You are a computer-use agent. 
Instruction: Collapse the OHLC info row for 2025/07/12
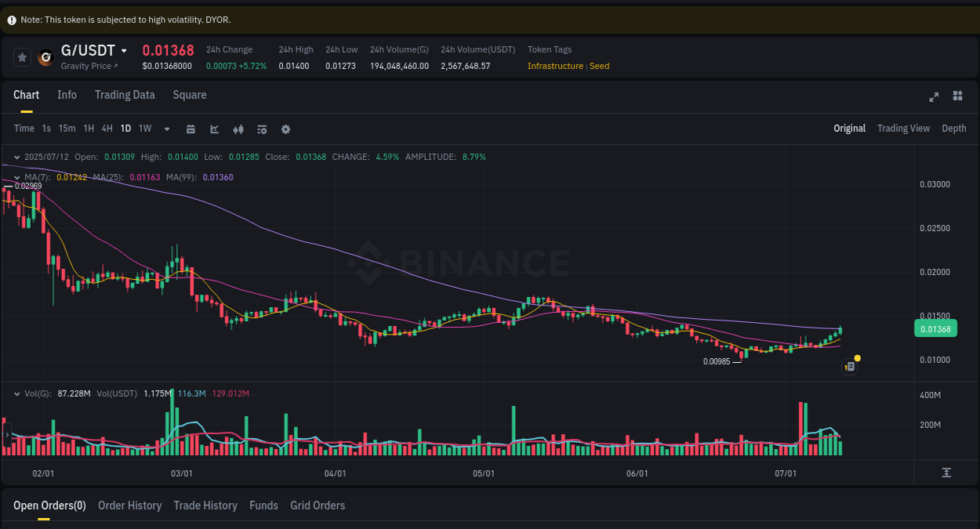[x=17, y=156]
